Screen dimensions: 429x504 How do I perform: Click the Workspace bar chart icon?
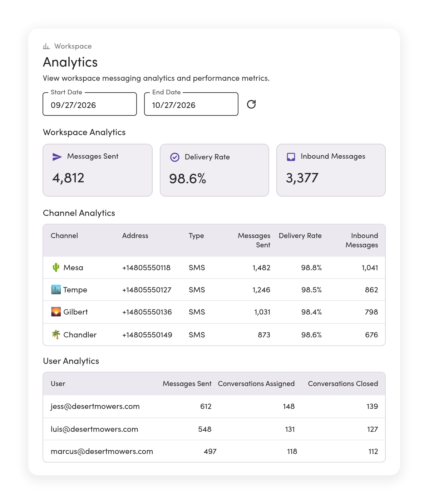coord(46,46)
